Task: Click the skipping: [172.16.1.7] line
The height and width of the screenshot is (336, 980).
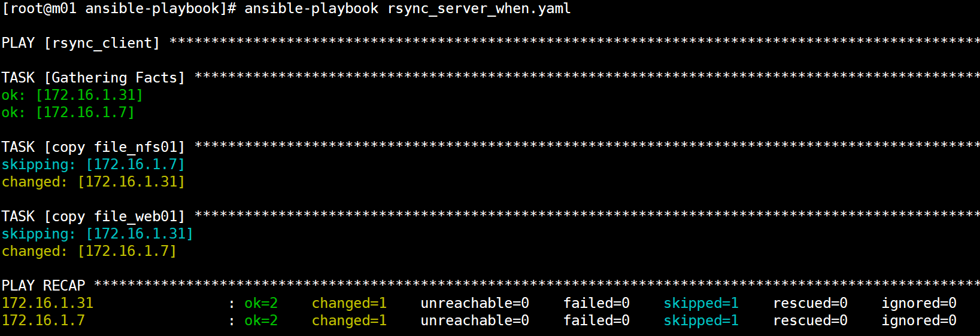Action: coord(93,164)
